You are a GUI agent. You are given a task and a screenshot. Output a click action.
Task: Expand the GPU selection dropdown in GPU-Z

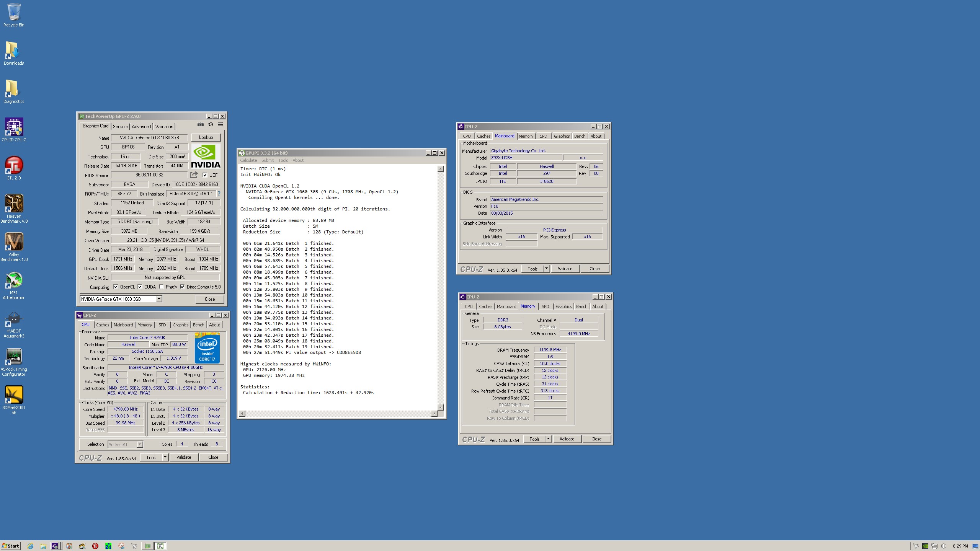159,299
